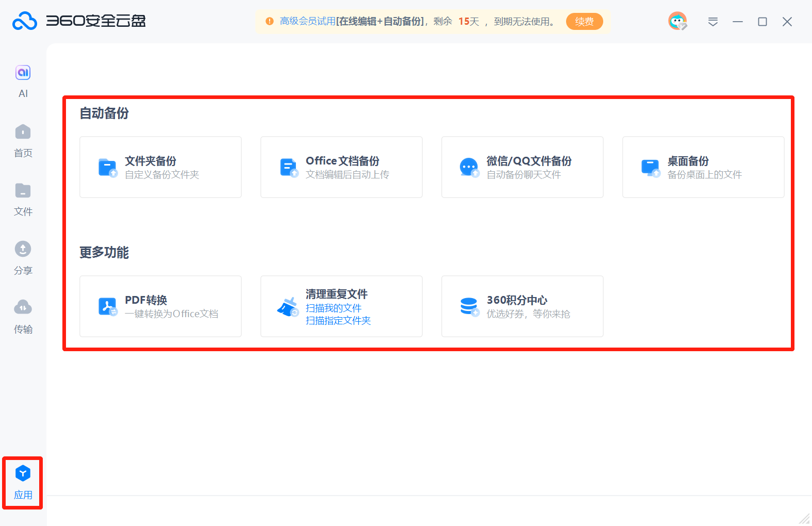Open the 分享 share section
Image resolution: width=812 pixels, height=526 pixels.
[x=23, y=258]
